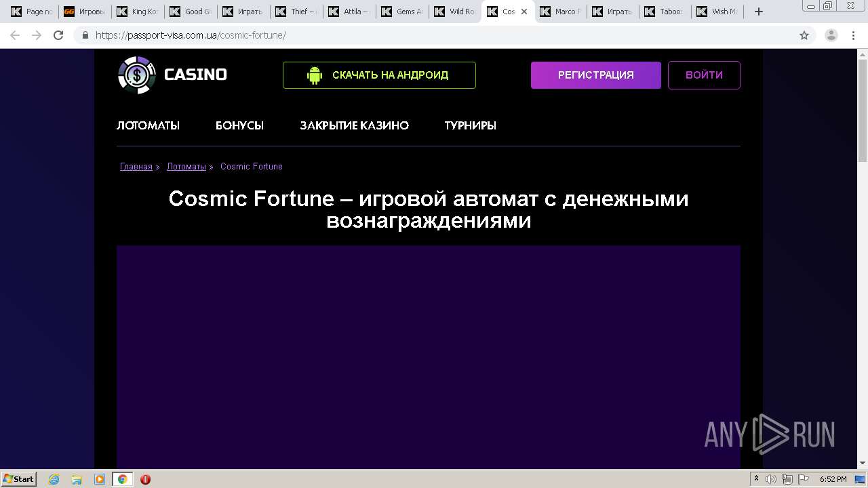Screen dimensions: 868x488
Task: Open Chrome's three-dot menu
Action: point(854,35)
